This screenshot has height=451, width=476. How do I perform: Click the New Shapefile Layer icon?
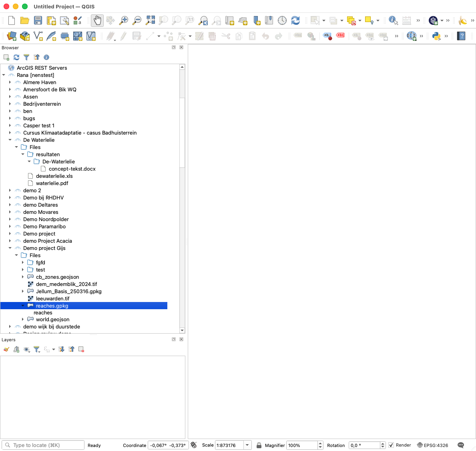pos(38,36)
